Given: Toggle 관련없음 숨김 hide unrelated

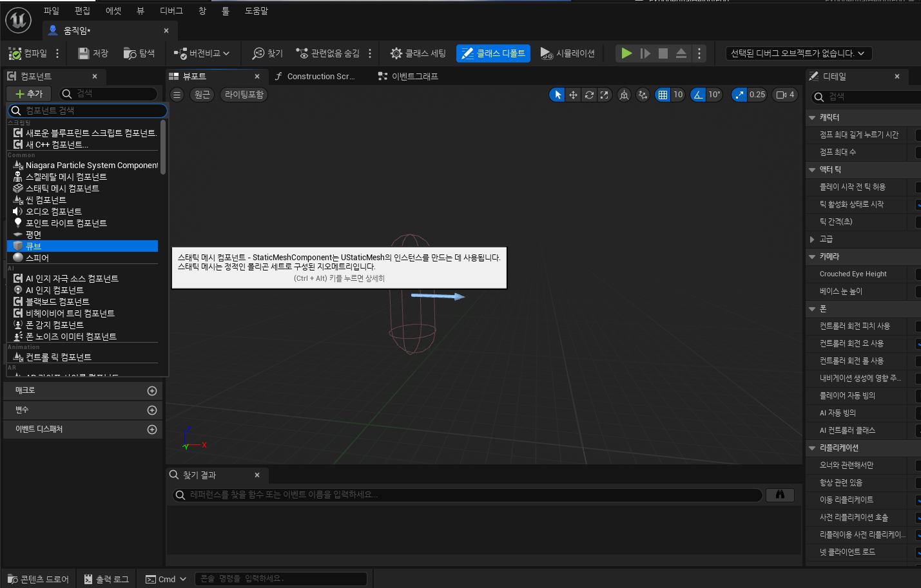Looking at the screenshot, I should pos(328,53).
